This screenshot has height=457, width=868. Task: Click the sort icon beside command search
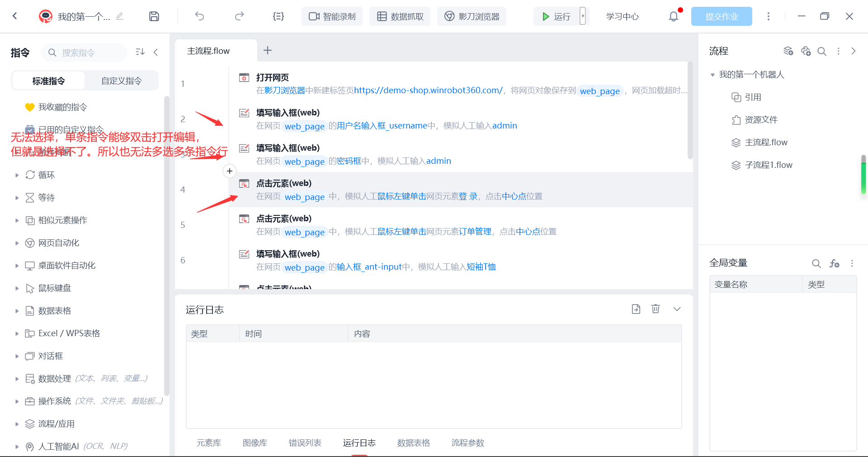pos(140,52)
